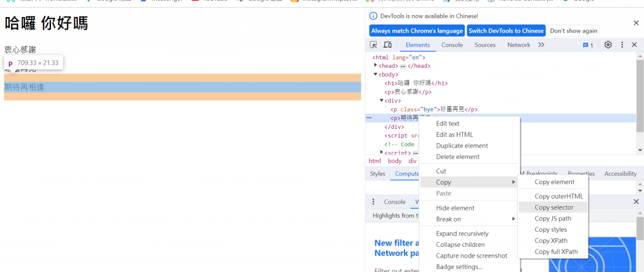
Task: Toggle the device toolbar icon
Action: tap(387, 45)
